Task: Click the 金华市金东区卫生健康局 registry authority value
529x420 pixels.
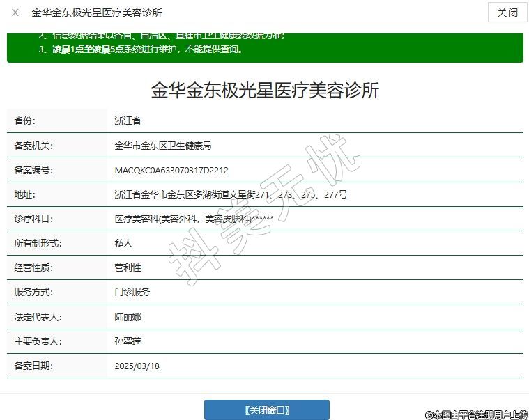Action: coord(162,146)
